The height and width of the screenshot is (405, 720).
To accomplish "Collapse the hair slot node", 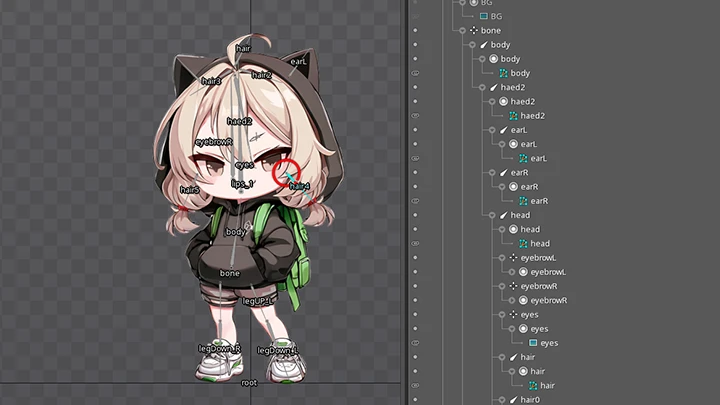I will (x=512, y=371).
